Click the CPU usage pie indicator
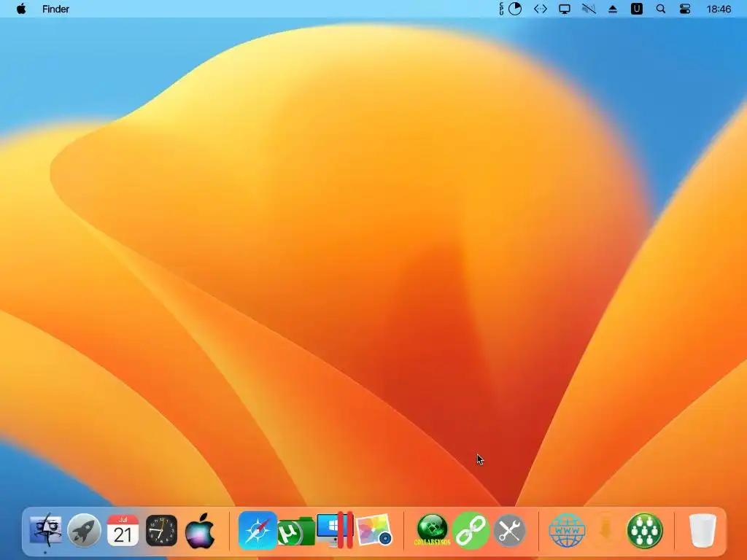The image size is (747, 560). coord(514,9)
